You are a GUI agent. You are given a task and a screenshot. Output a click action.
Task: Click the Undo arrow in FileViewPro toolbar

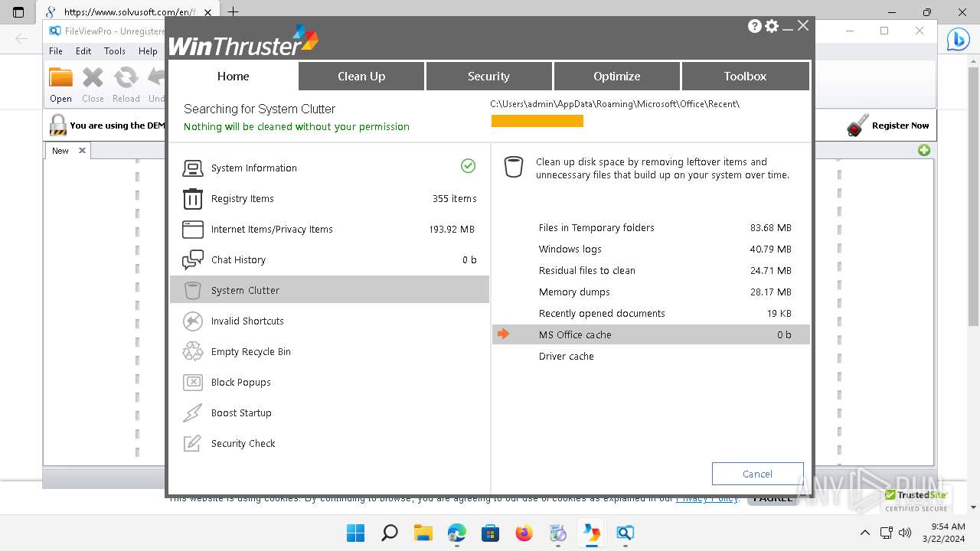(156, 78)
